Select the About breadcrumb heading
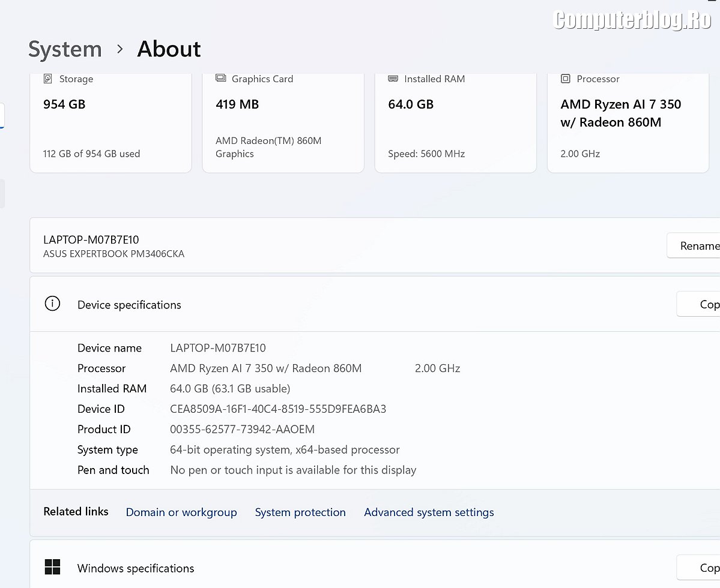The width and height of the screenshot is (720, 588). coord(169,49)
